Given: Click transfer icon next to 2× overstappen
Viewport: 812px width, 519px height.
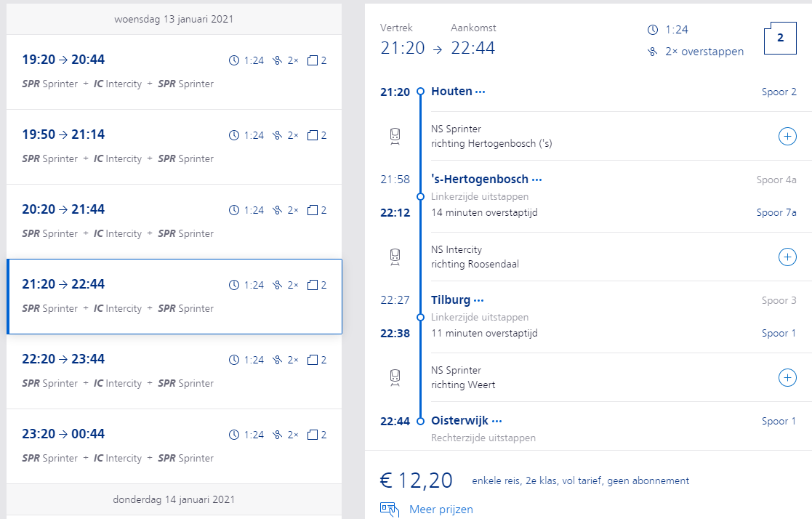Looking at the screenshot, I should click(x=653, y=52).
